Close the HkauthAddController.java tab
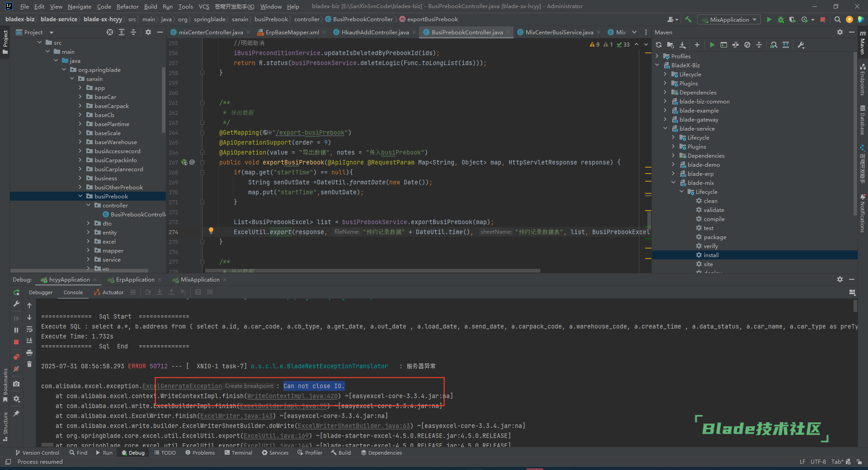 click(x=413, y=33)
